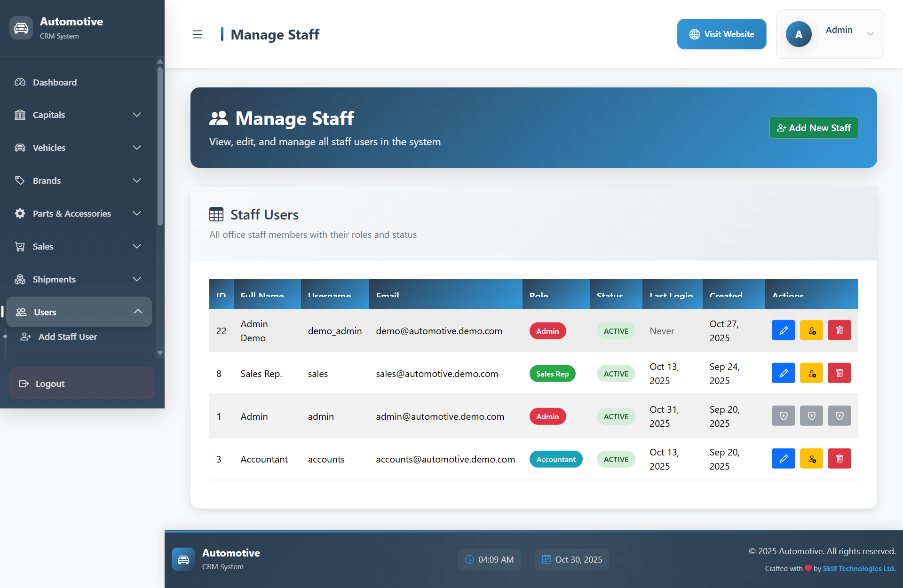The width and height of the screenshot is (903, 588).
Task: Click edit pencil for accounts user
Action: click(783, 459)
